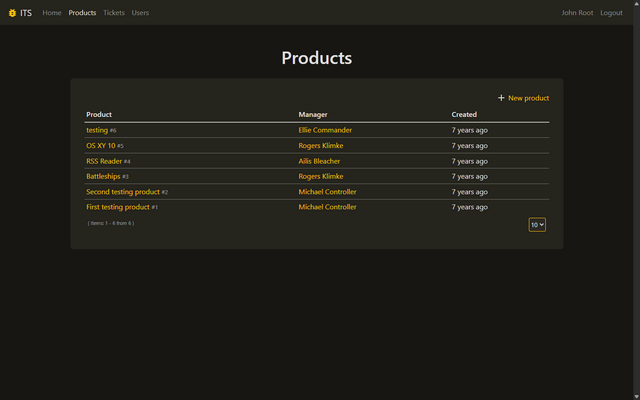Viewport: 640px width, 400px height.
Task: View Michael Controller in Second testing product row
Action: [x=327, y=192]
